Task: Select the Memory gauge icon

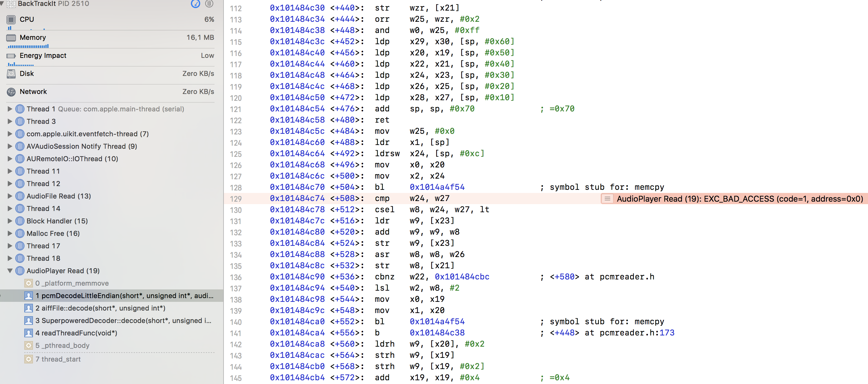Action: click(x=11, y=37)
